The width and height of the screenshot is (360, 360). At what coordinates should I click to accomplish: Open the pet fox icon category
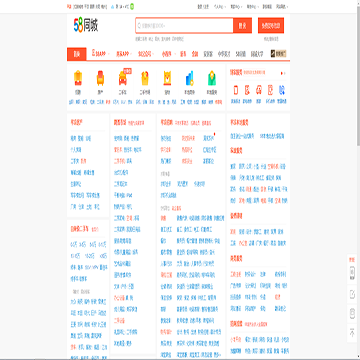tap(167, 78)
